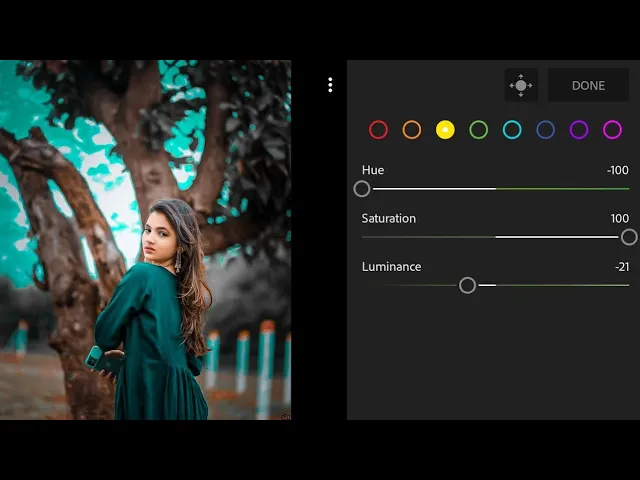The width and height of the screenshot is (640, 480).
Task: Click the Hue label
Action: click(x=373, y=170)
